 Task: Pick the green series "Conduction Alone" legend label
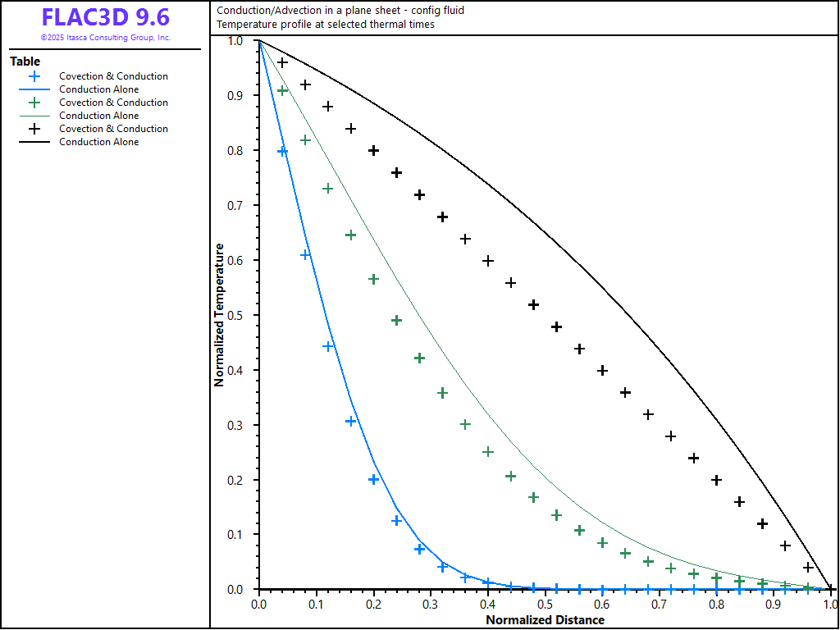[99, 116]
